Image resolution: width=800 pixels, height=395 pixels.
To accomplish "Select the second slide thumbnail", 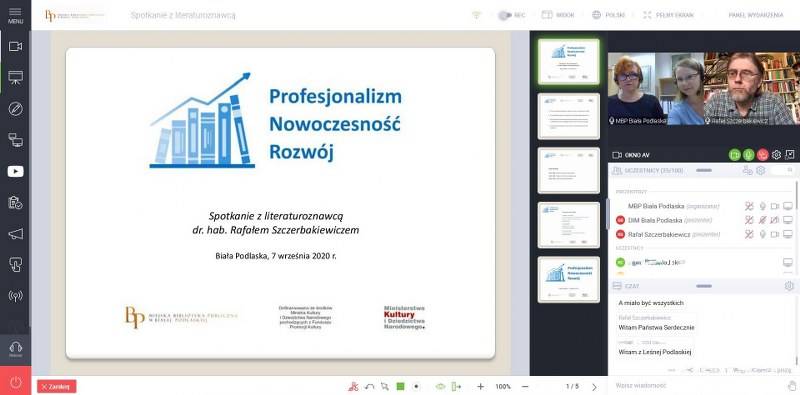I will [568, 116].
